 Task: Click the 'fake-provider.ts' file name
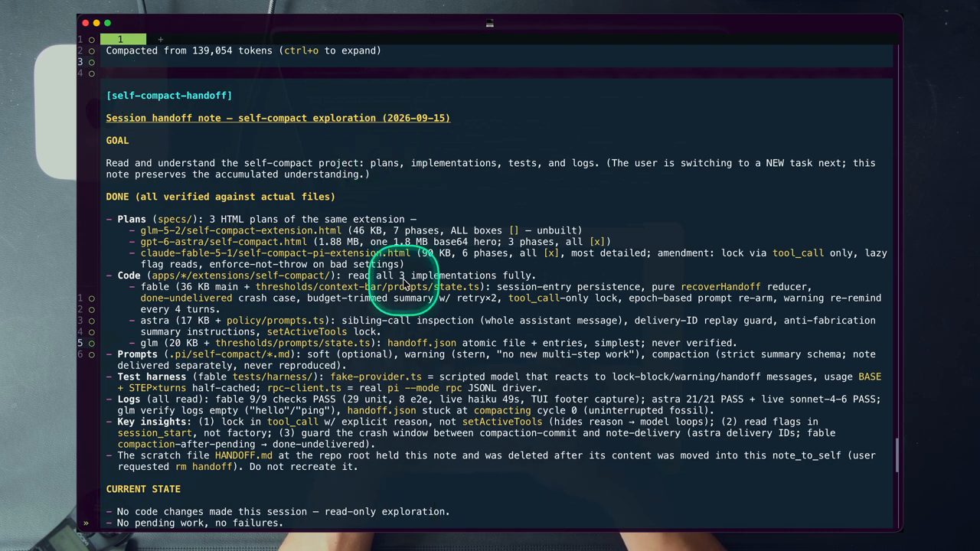(376, 377)
